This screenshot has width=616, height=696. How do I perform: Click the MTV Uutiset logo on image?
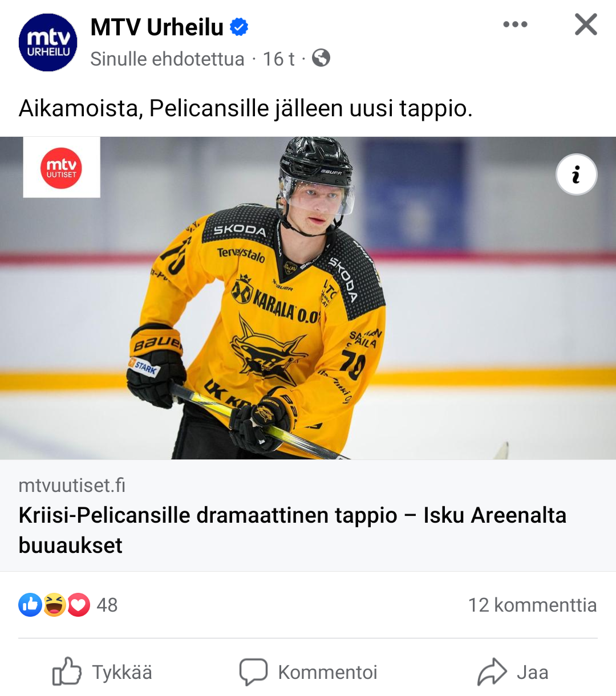(62, 168)
